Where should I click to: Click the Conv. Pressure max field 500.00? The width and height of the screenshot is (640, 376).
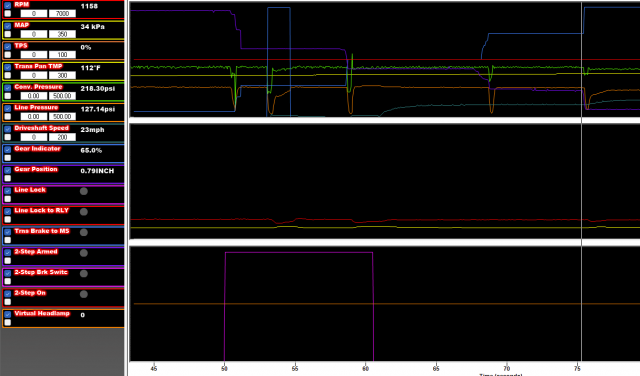(x=62, y=96)
